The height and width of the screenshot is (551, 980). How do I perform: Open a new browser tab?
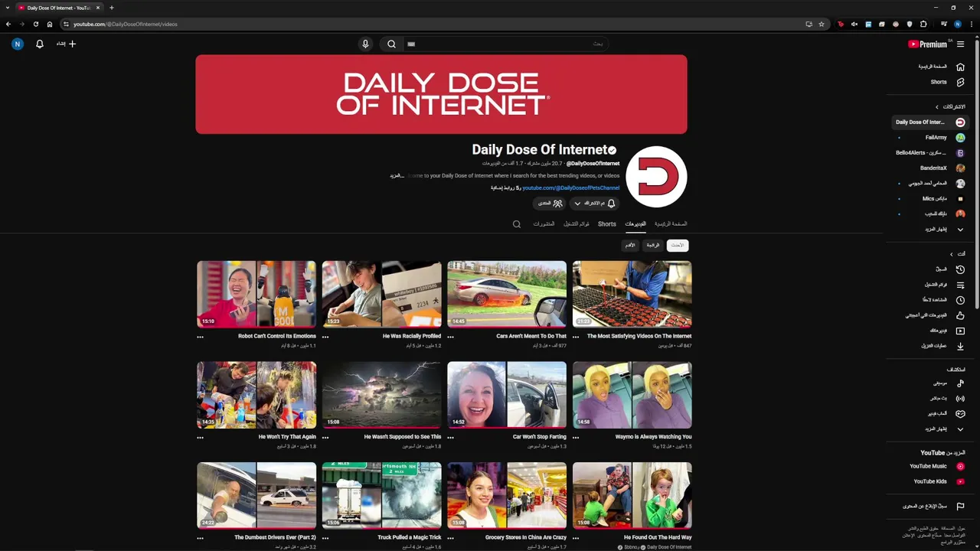[111, 8]
